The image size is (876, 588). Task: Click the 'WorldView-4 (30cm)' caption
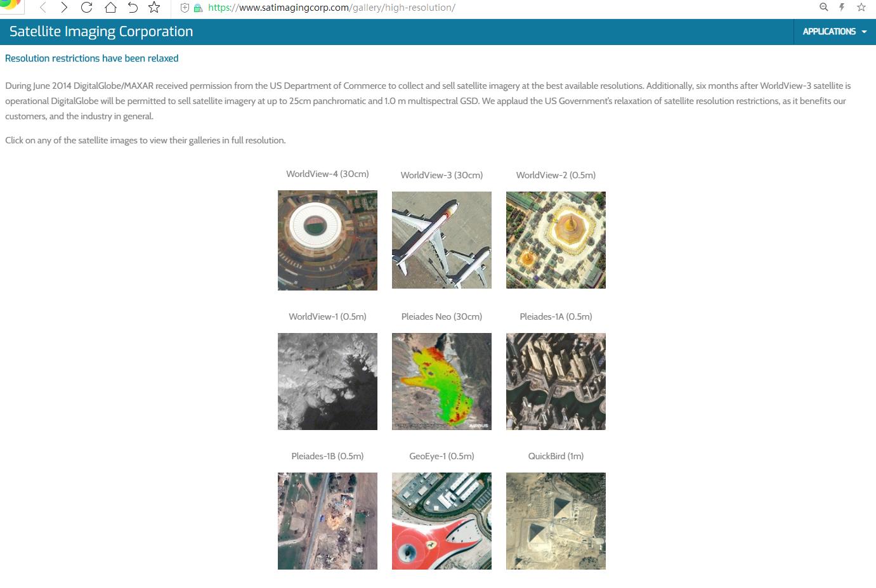(327, 174)
